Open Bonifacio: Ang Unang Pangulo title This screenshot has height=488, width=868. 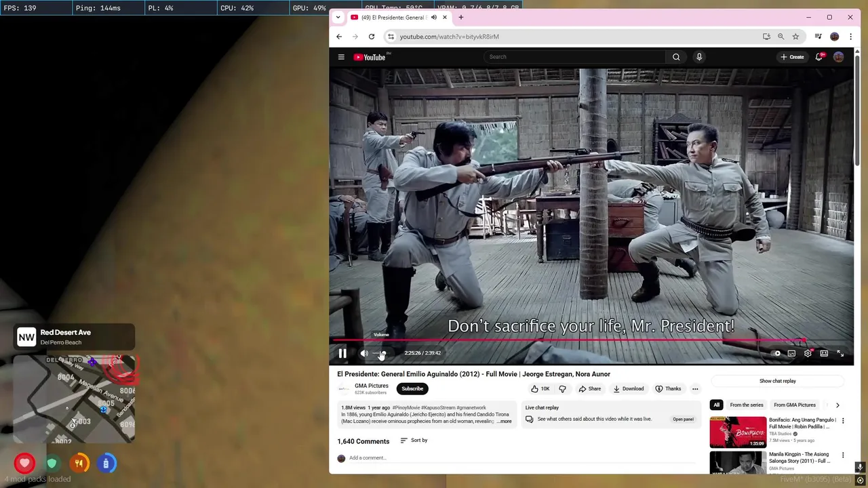point(803,424)
